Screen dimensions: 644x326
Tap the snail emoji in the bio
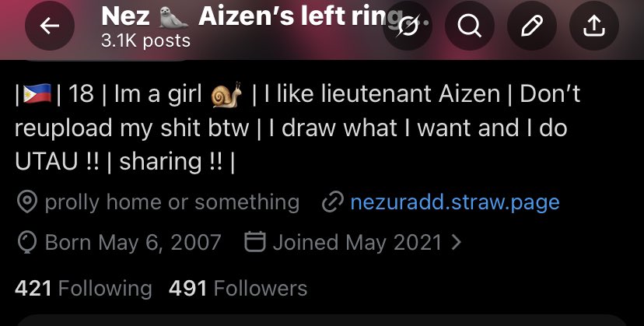226,94
